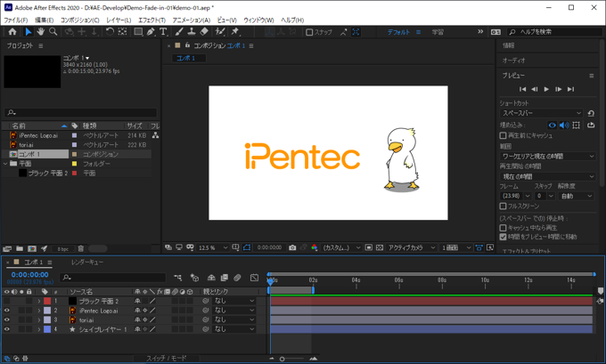Screen dimensions: 606x364
Task: Select the Pen tool
Action: [x=151, y=32]
